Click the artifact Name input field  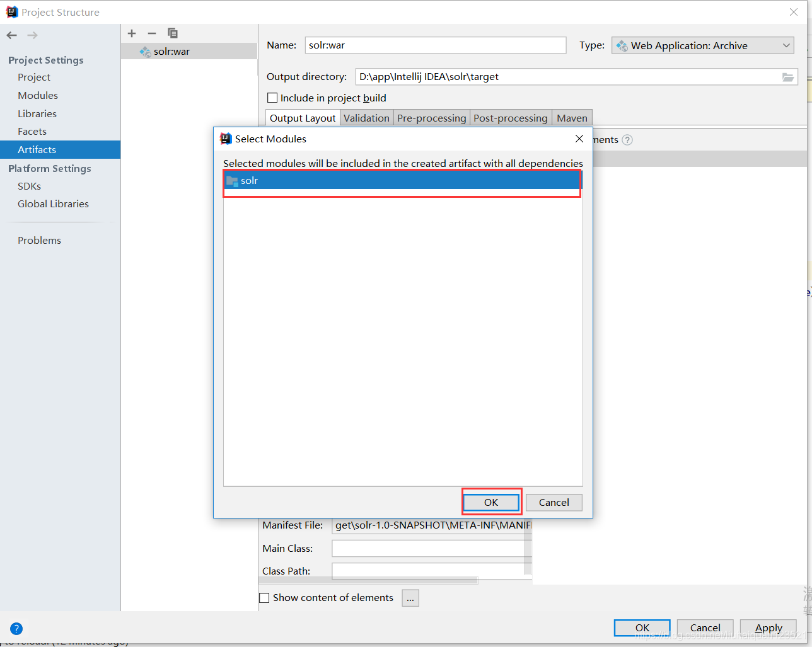[436, 45]
